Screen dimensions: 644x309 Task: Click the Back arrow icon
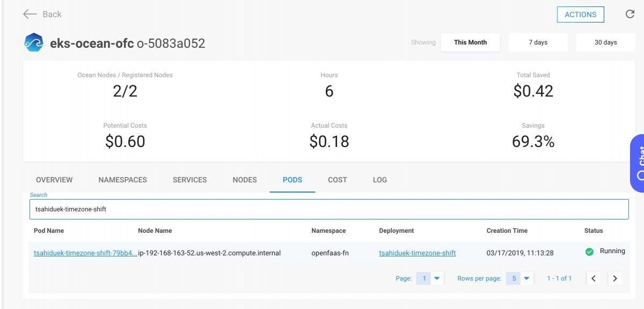pos(30,14)
